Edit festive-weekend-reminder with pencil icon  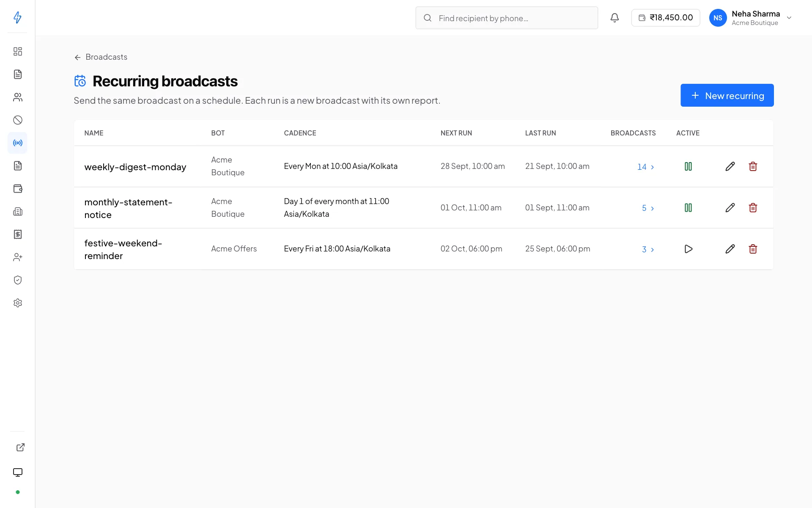pyautogui.click(x=730, y=249)
